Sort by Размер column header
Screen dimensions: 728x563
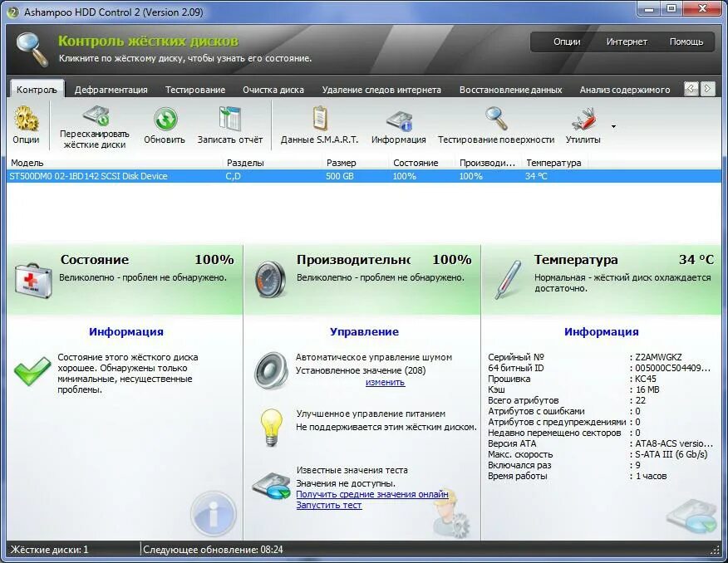point(357,163)
